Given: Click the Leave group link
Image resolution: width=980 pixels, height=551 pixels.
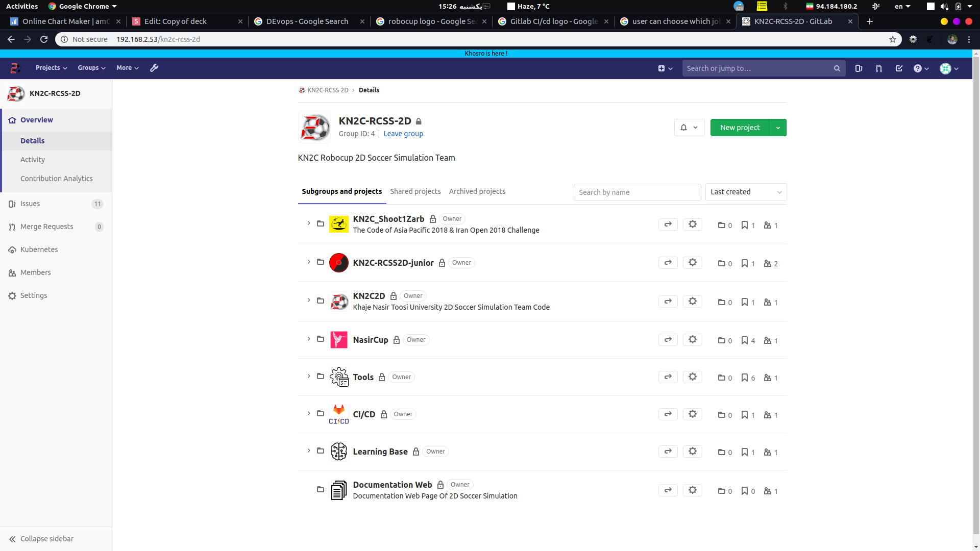Looking at the screenshot, I should click(403, 134).
